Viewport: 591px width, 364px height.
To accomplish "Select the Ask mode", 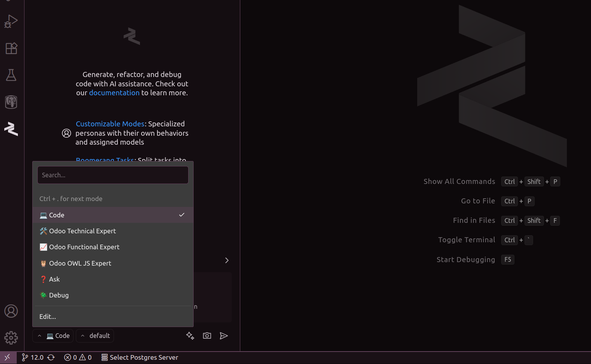I will click(113, 279).
